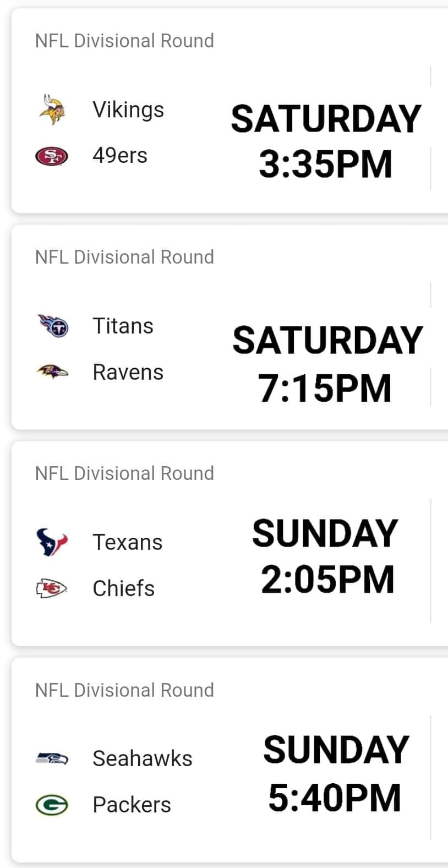Open the Texans team name
Image resolution: width=448 pixels, height=868 pixels.
coord(128,542)
